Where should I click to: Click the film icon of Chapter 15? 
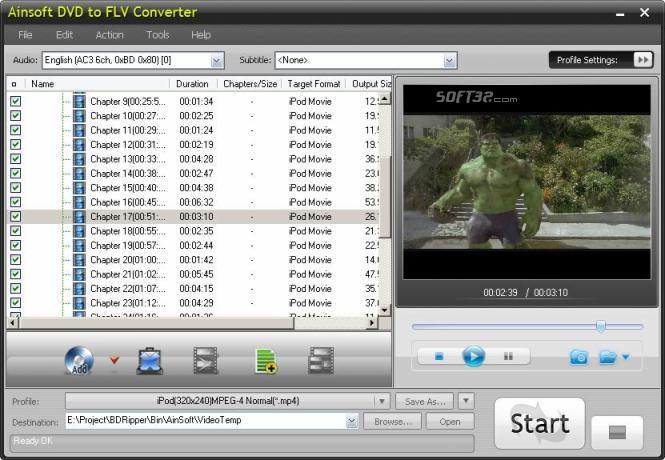79,188
